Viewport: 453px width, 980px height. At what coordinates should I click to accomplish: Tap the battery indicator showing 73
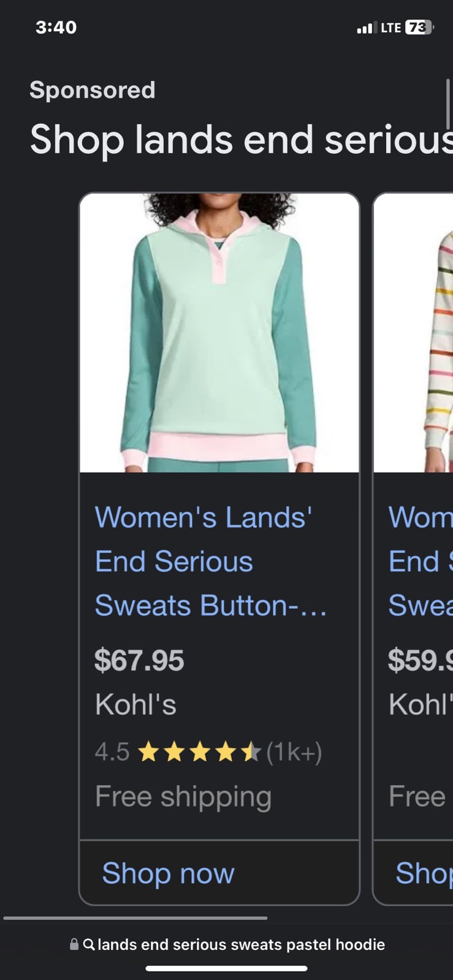click(x=420, y=28)
